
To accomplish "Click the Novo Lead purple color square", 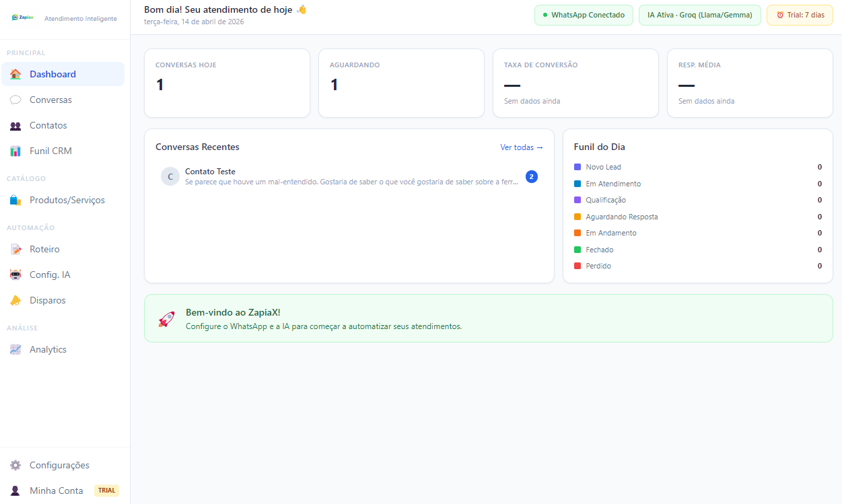I will point(577,167).
